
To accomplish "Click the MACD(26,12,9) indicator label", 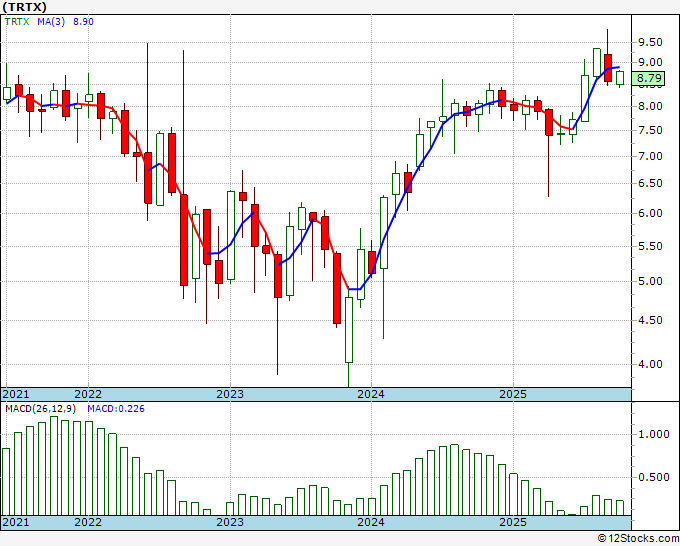I will click(41, 409).
